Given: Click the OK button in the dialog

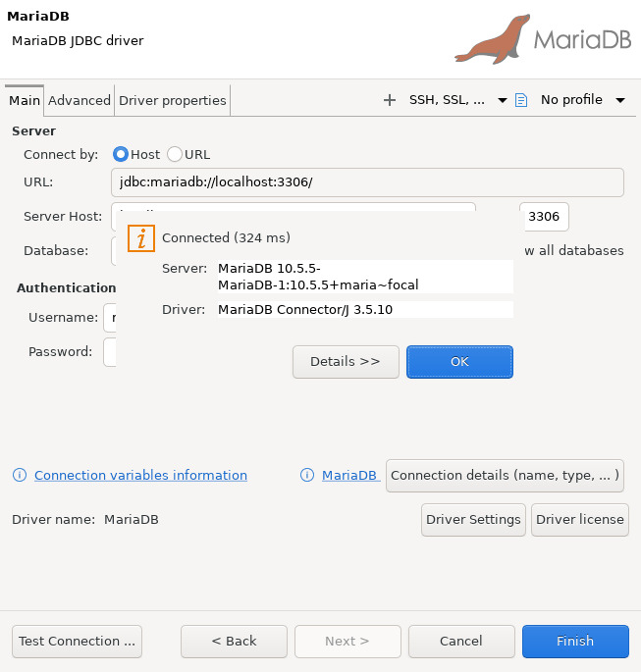Looking at the screenshot, I should [459, 362].
